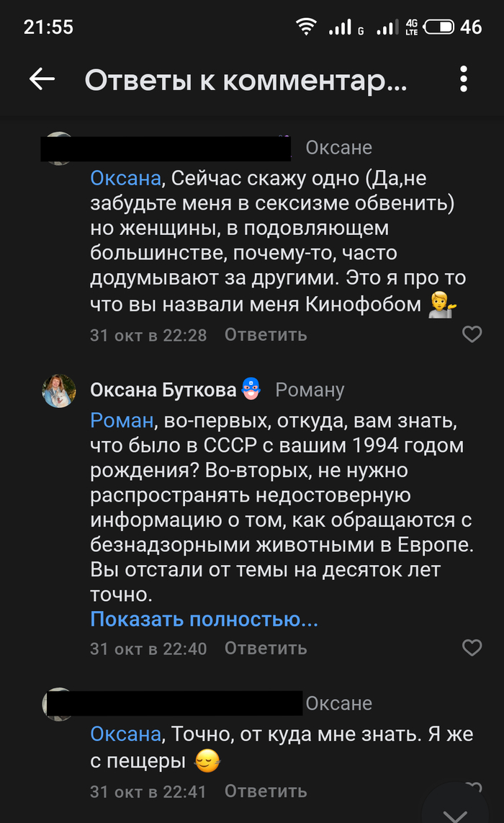Like Оксана Буткова's comment from 22:40
The width and height of the screenshot is (504, 823).
tap(472, 648)
